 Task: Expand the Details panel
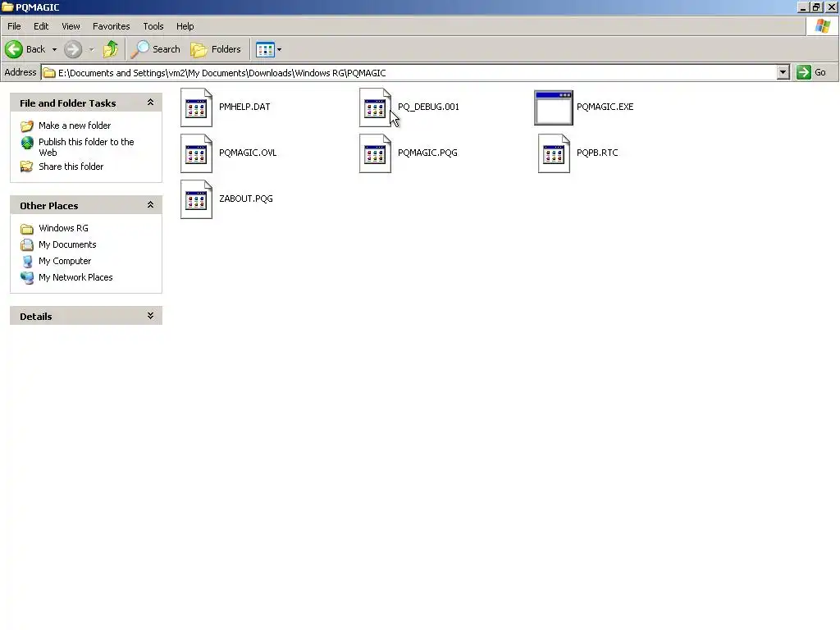(151, 316)
